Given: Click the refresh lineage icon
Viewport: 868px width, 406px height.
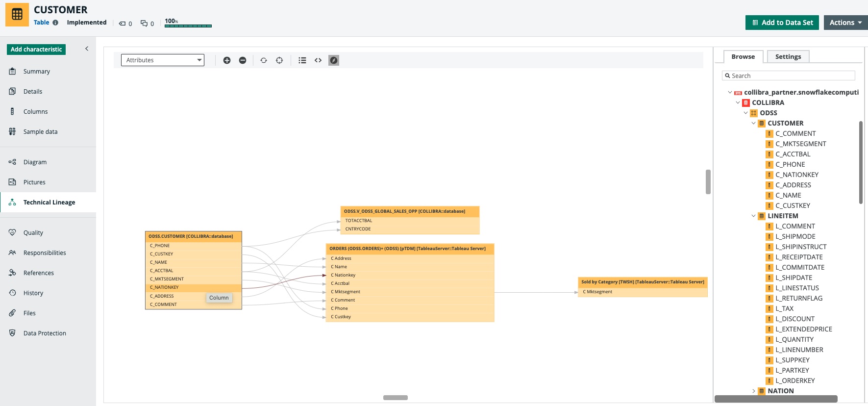Looking at the screenshot, I should pyautogui.click(x=264, y=60).
